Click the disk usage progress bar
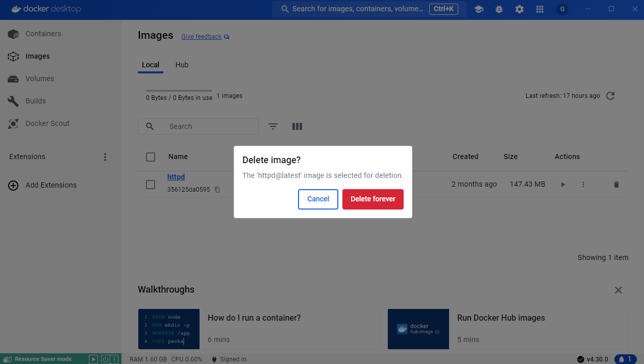Image resolution: width=644 pixels, height=364 pixels. click(179, 91)
